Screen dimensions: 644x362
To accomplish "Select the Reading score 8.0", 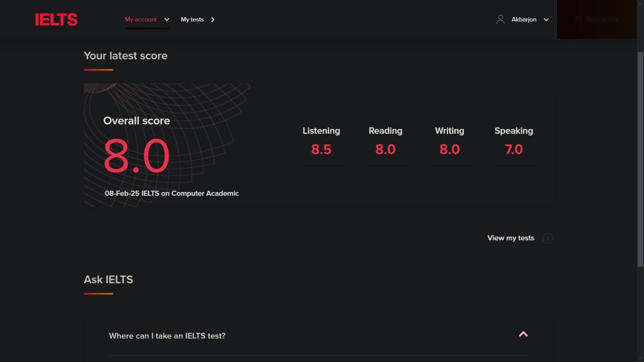I will (x=385, y=149).
